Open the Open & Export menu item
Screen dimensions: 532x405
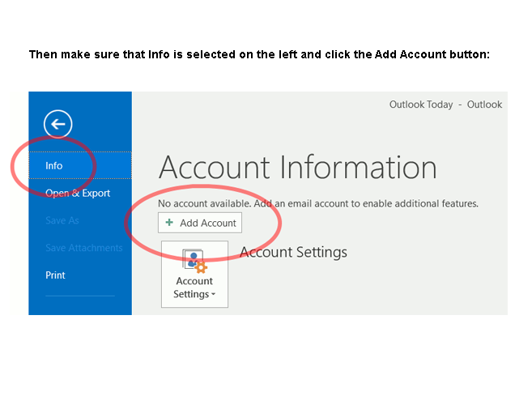coord(78,193)
